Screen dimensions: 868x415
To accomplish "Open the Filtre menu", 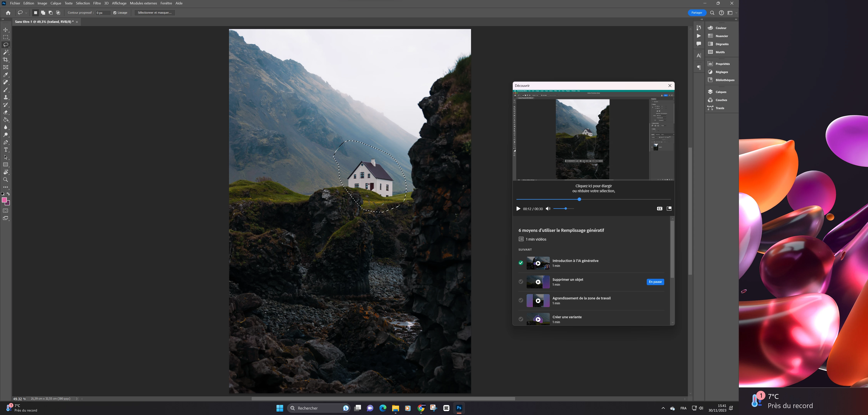I will pos(97,3).
